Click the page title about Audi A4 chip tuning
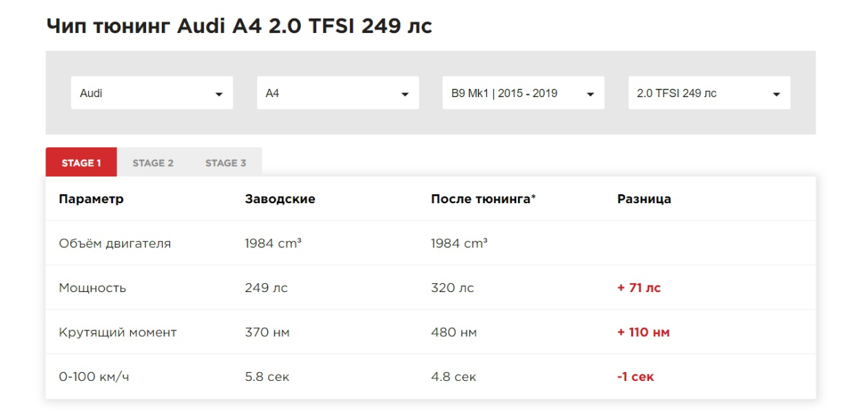This screenshot has width=868, height=414. point(239,26)
